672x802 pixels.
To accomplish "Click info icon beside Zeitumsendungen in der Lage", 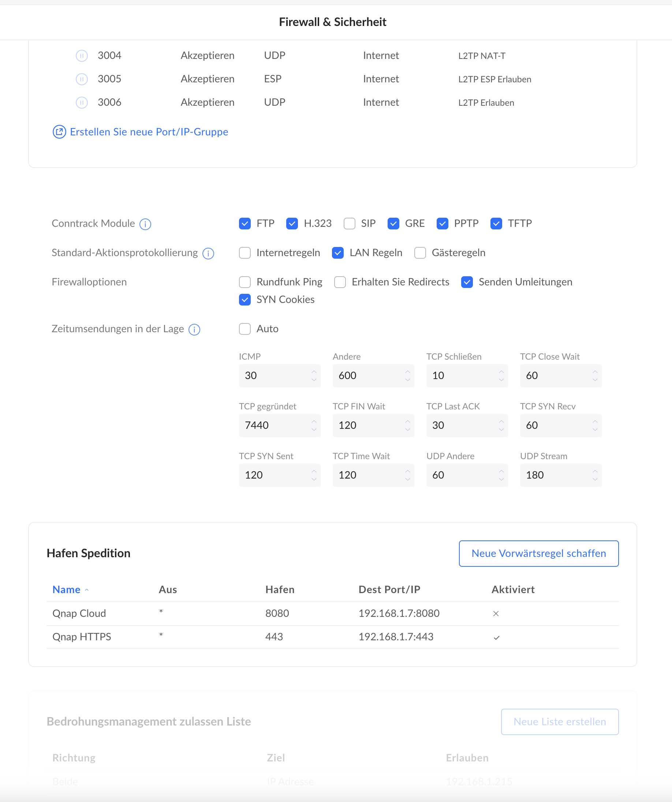I will [194, 329].
